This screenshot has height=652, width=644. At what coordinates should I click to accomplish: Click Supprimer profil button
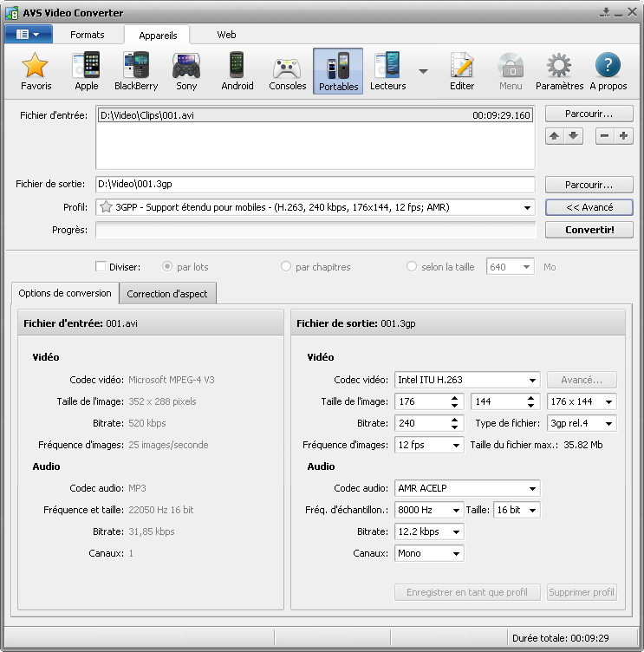pos(582,592)
